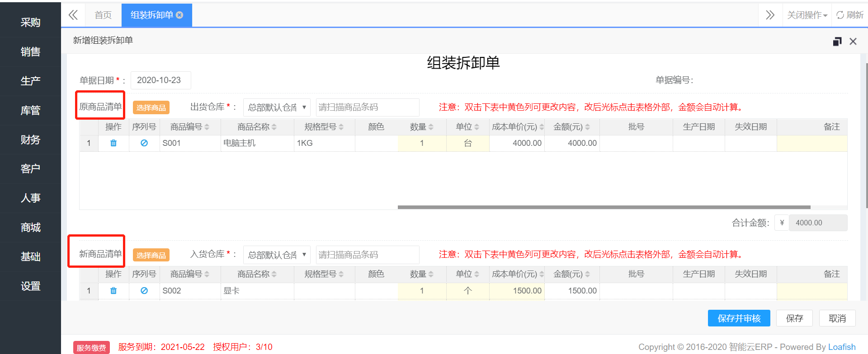Viewport: 868px width, 354px height.
Task: Open the 生产 sidebar menu
Action: point(30,81)
